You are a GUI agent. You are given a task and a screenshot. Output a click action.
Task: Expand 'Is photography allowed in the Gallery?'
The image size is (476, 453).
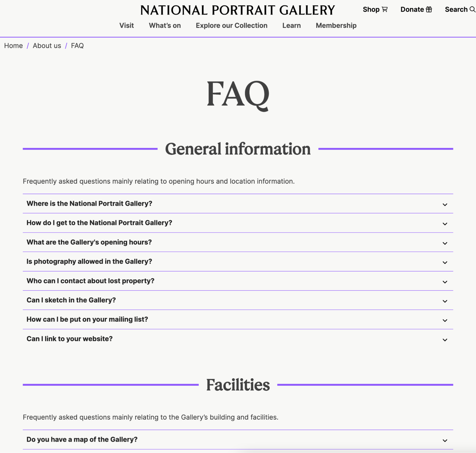[238, 261]
